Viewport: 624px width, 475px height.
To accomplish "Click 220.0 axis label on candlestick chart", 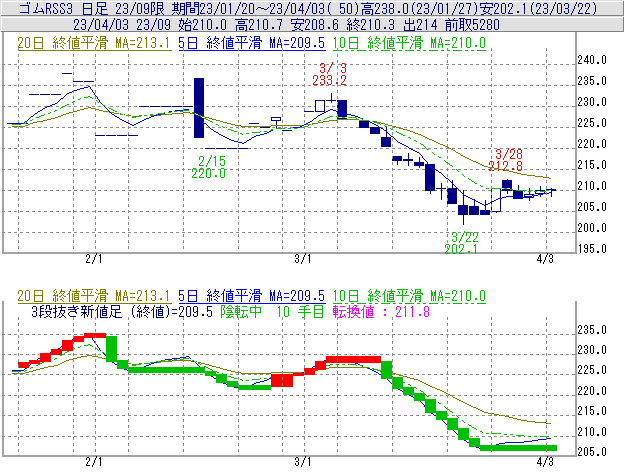I will click(x=592, y=144).
